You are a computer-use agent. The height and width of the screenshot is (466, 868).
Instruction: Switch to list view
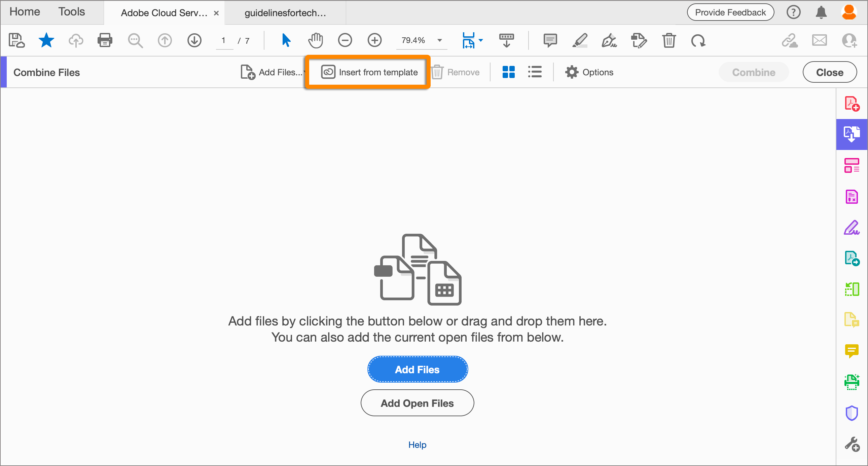535,72
